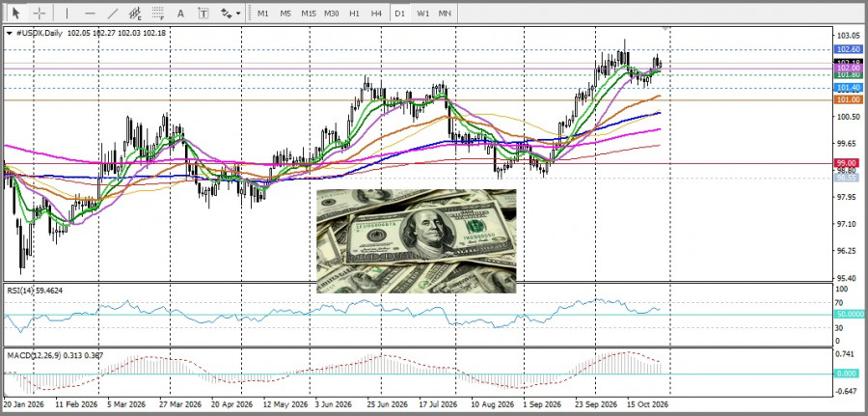
Task: Click the 95.40 price scale value
Action: point(848,278)
